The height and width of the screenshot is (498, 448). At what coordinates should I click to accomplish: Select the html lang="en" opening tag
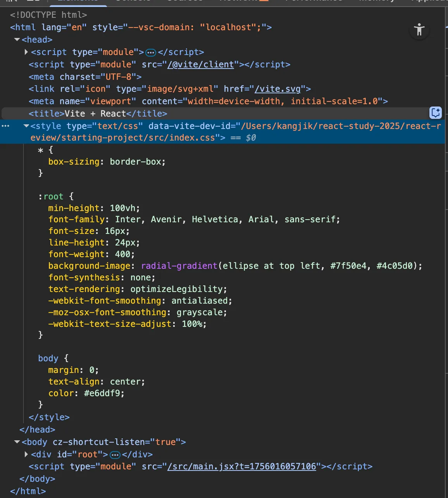tap(141, 27)
